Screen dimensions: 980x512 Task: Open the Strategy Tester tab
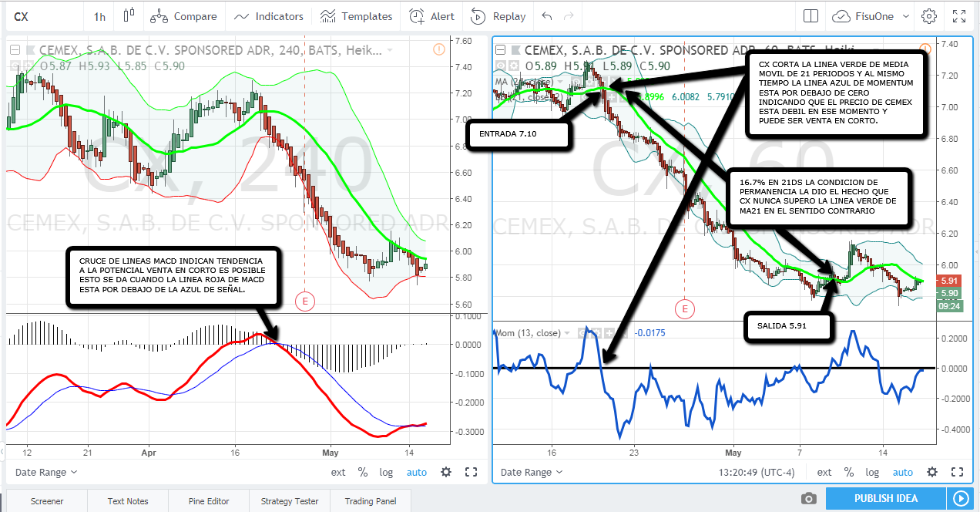coord(289,501)
